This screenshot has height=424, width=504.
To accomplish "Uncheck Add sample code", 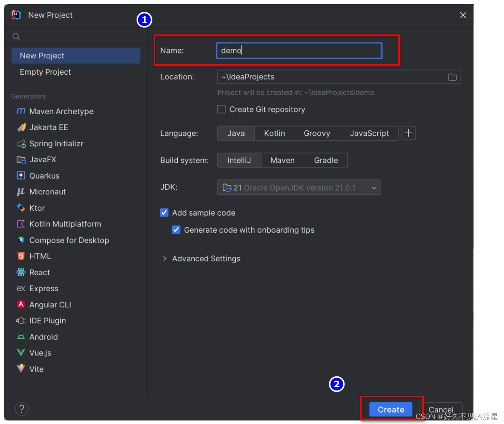I will tap(164, 213).
